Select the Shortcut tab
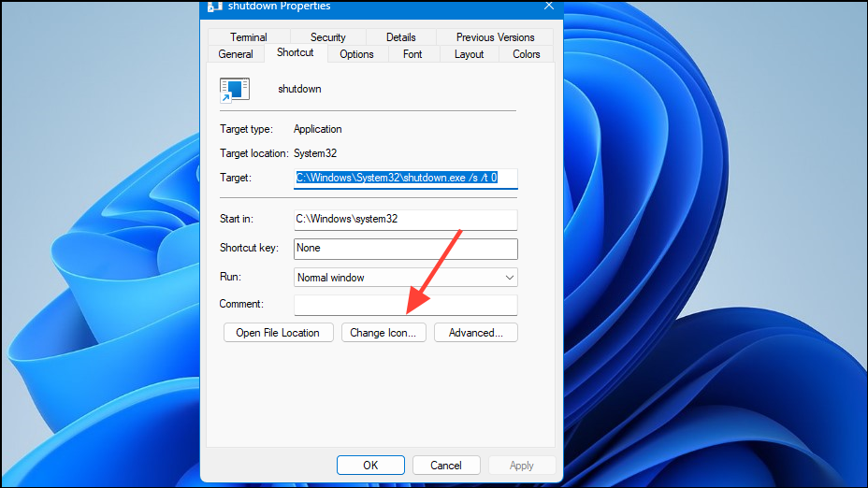This screenshot has width=868, height=488. [295, 52]
